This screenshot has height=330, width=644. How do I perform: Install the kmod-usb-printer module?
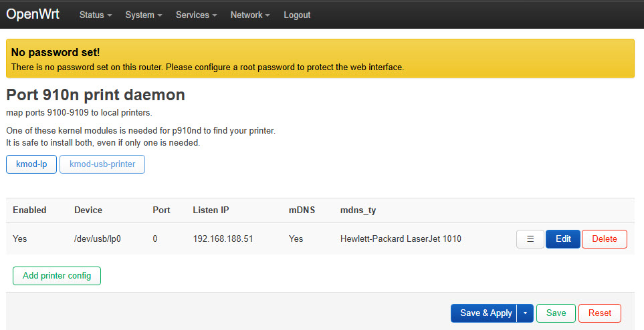coord(102,164)
